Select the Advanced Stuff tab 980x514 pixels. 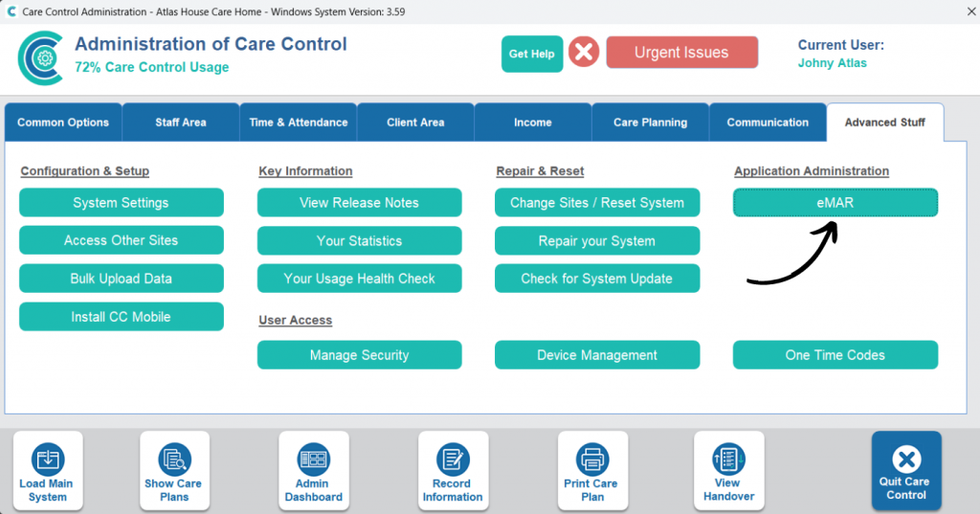tap(885, 122)
